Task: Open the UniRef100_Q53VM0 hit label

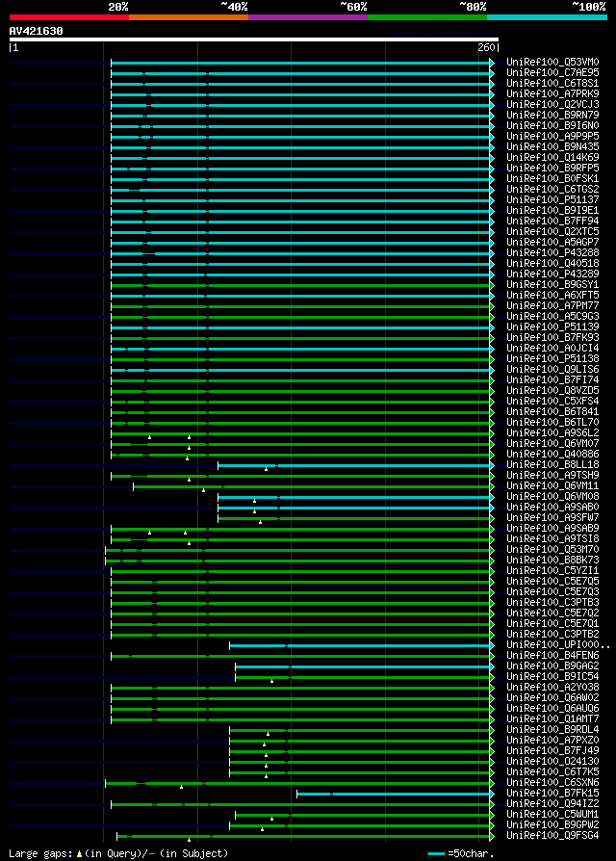Action: (552, 62)
